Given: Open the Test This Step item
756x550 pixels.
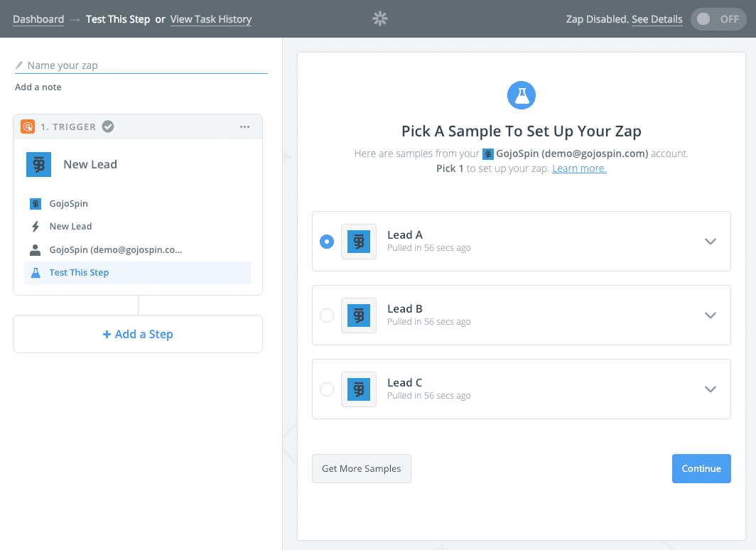Looking at the screenshot, I should (x=137, y=273).
